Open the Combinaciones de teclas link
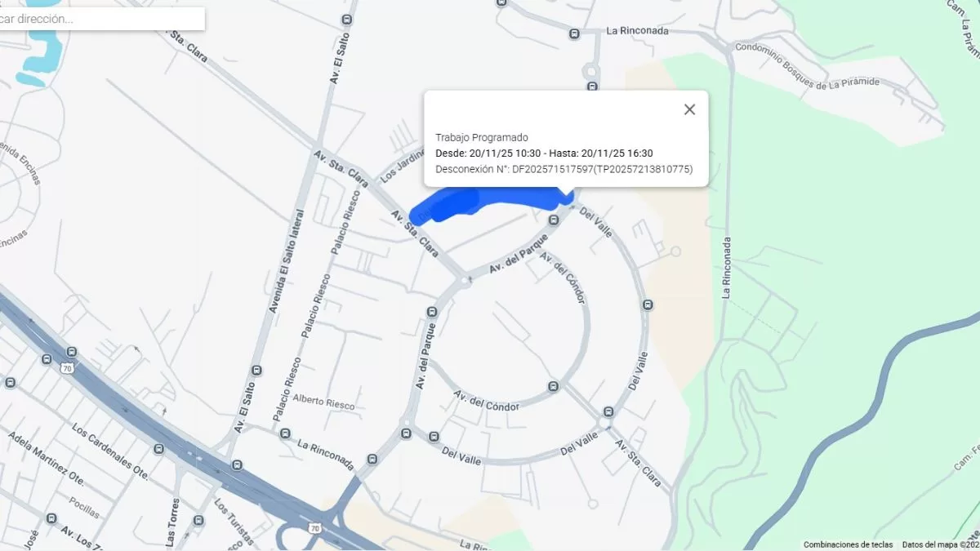 [x=848, y=544]
